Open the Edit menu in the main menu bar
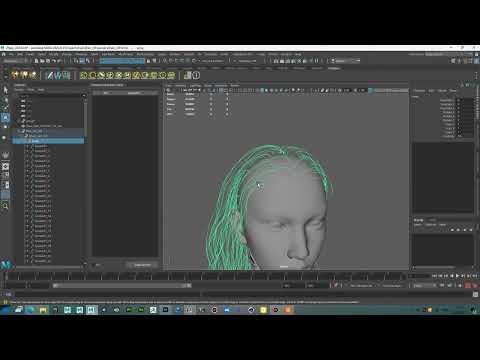The image size is (480, 360). (x=20, y=54)
